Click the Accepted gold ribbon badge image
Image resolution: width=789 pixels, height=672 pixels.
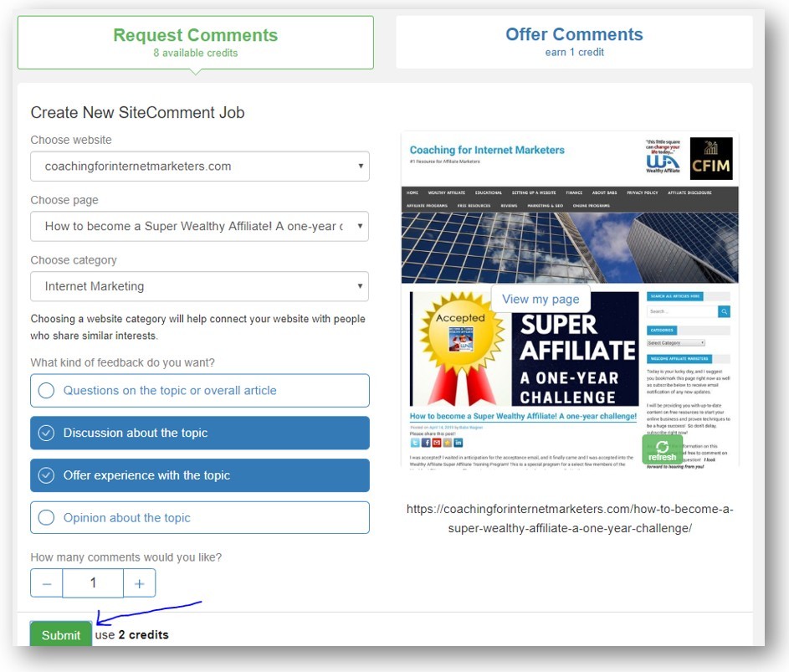460,349
